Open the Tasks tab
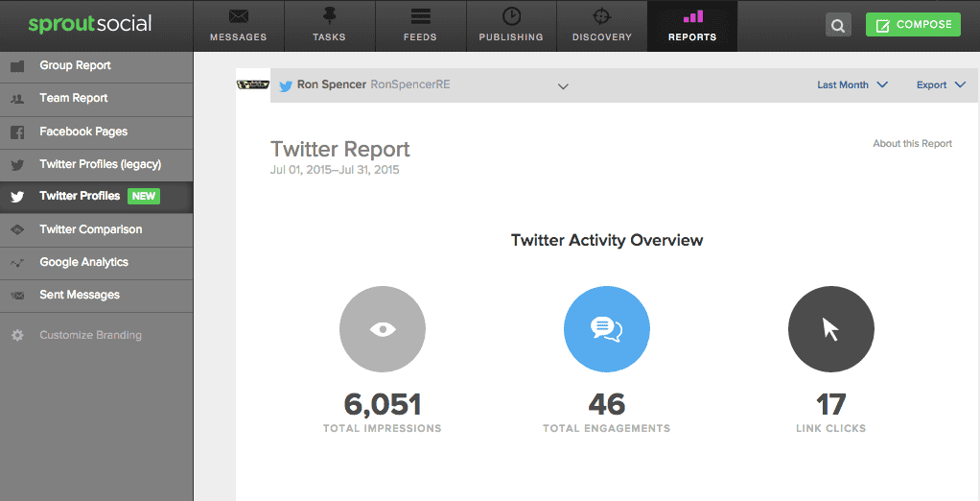980x501 pixels. 329,26
